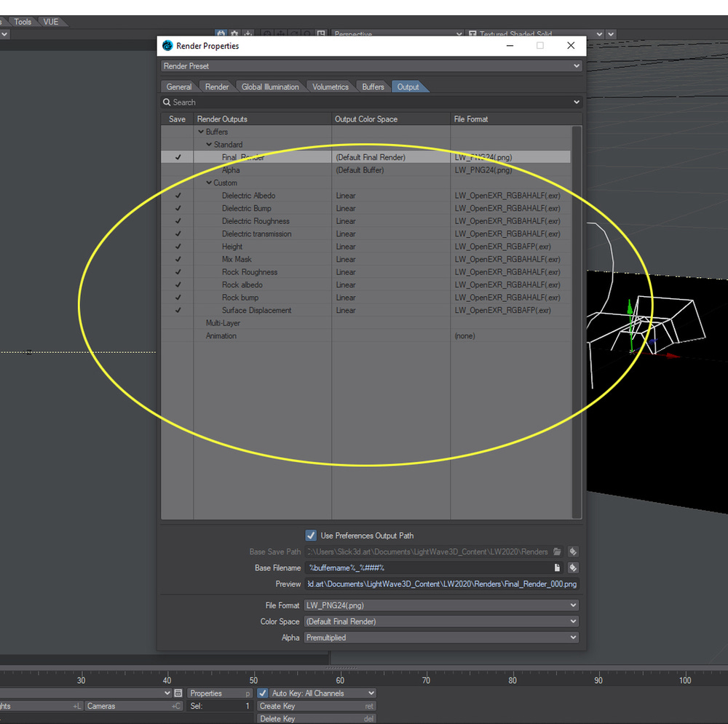Toggle Save checkmark for Dielectric Bump

pos(178,208)
